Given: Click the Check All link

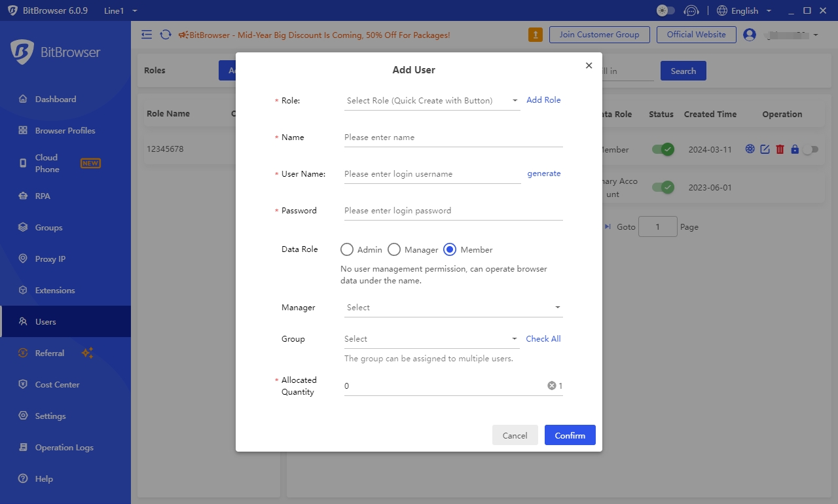Looking at the screenshot, I should coord(543,338).
